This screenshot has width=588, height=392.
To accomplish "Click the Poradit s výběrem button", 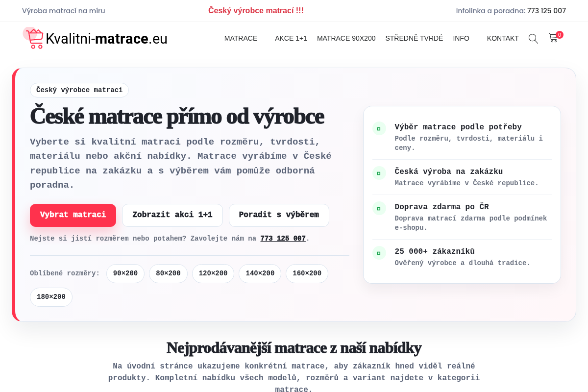I will point(279,215).
